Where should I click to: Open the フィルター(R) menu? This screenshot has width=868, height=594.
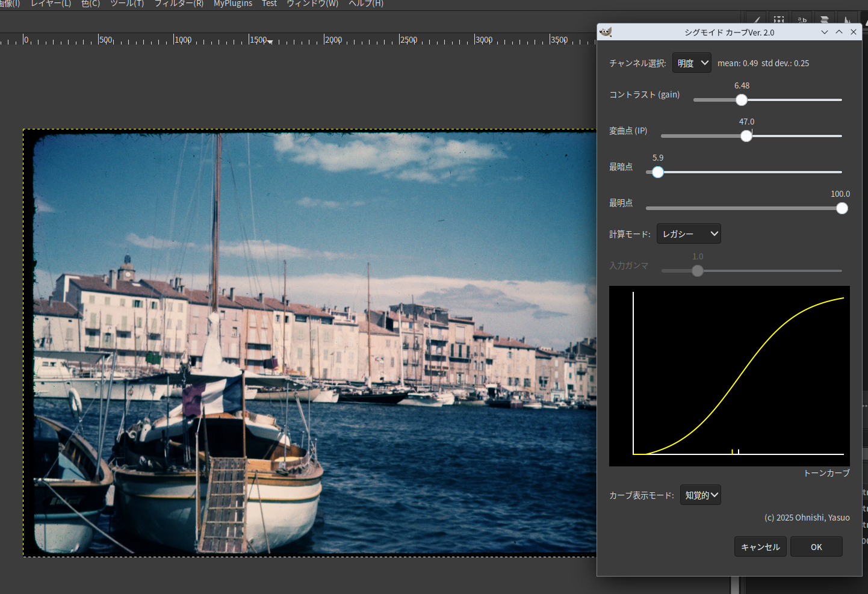point(179,4)
